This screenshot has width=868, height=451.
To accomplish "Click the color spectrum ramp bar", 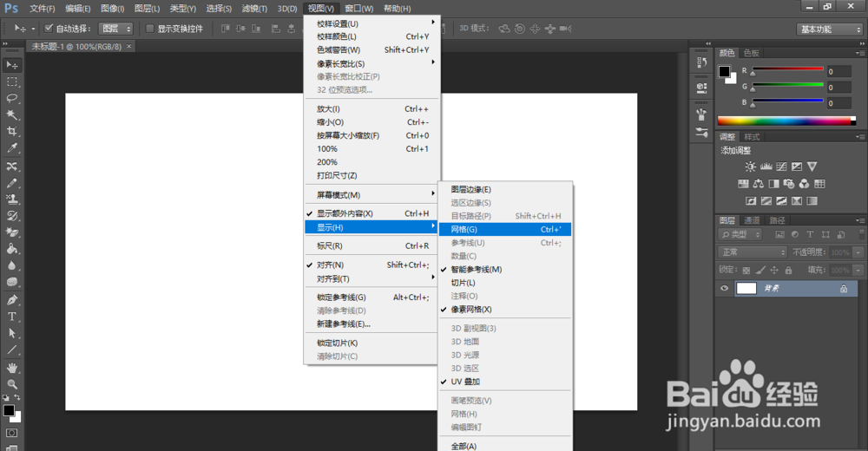I will pyautogui.click(x=786, y=121).
